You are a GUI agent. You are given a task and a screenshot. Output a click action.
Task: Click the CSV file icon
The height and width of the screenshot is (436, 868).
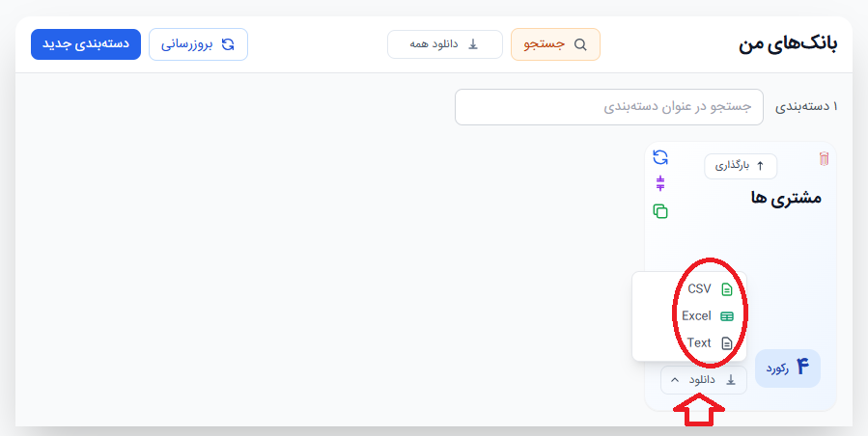pos(727,289)
